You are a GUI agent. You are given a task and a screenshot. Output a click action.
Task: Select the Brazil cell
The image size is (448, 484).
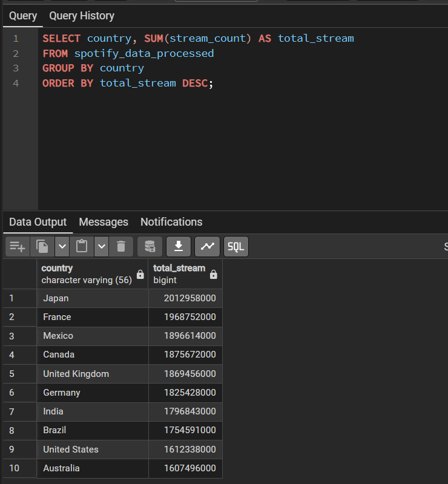pyautogui.click(x=93, y=430)
